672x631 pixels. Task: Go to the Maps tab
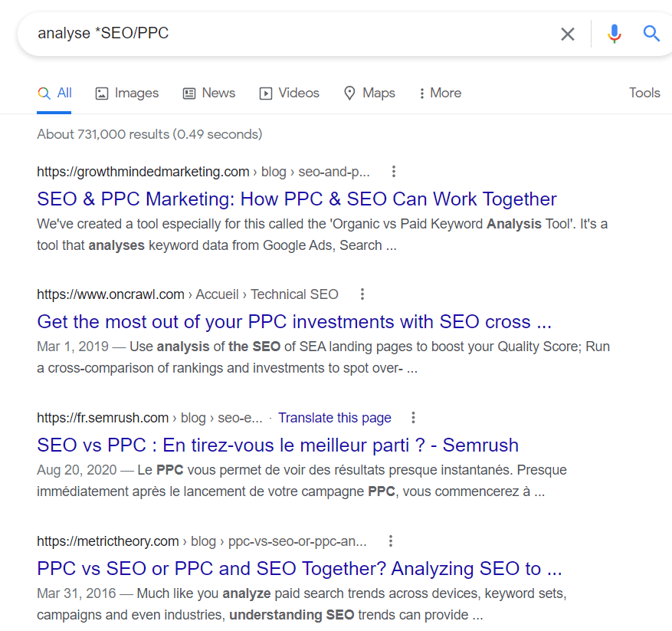369,94
